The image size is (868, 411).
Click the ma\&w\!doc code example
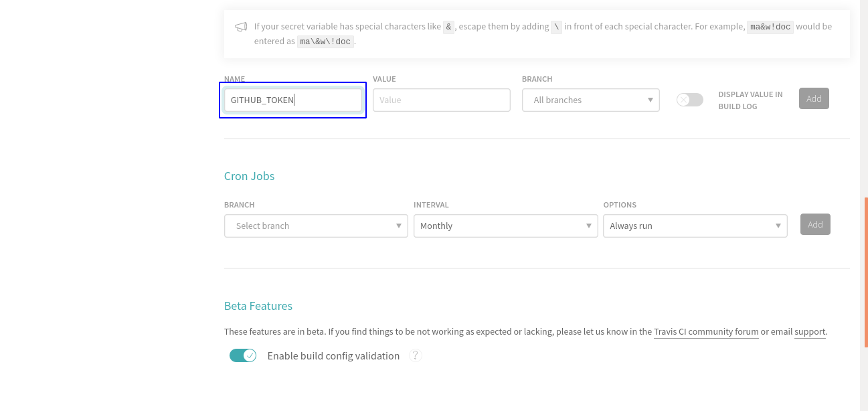click(325, 42)
